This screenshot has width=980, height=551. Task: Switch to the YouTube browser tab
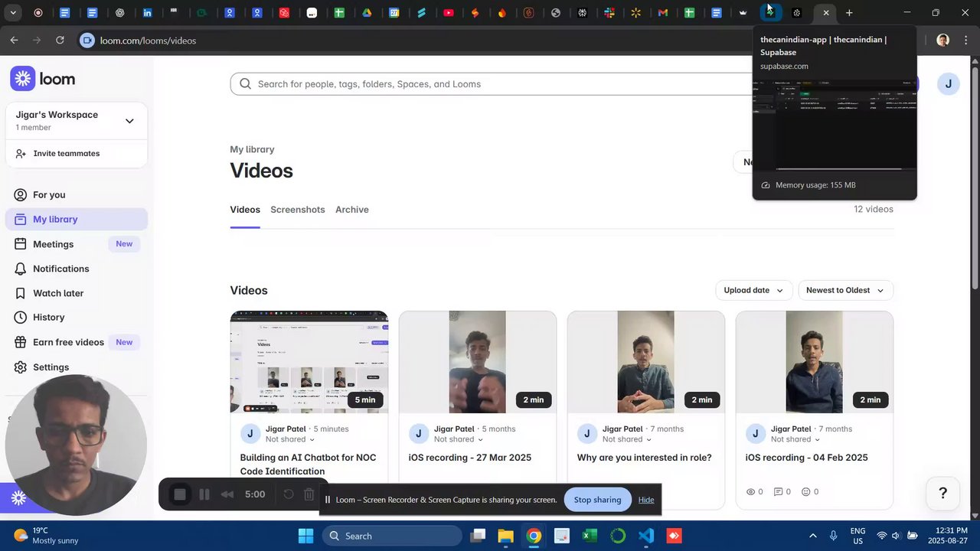(x=449, y=12)
